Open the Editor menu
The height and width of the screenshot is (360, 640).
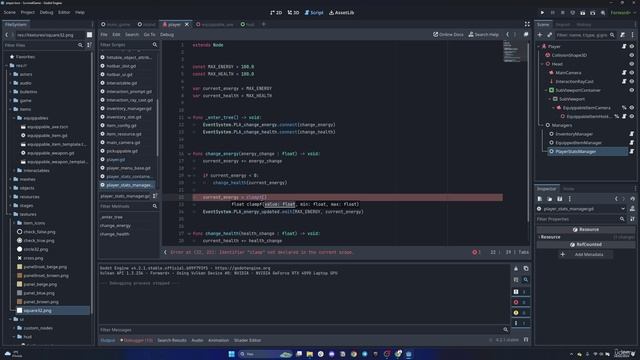[x=64, y=13]
